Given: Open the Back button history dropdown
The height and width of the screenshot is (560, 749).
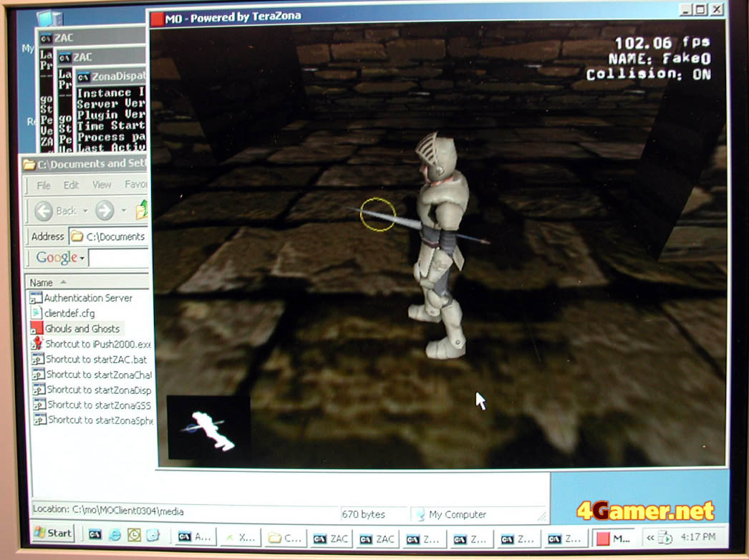Looking at the screenshot, I should tap(85, 211).
